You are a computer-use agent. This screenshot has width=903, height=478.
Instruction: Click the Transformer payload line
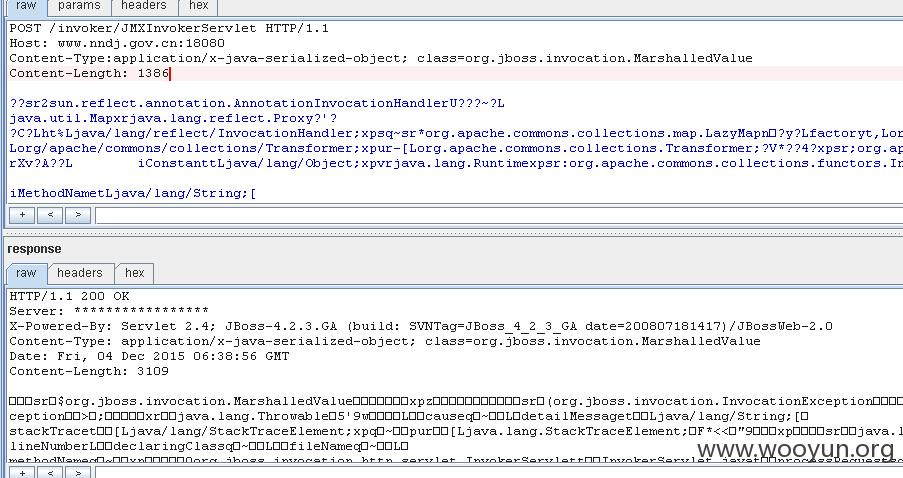tap(456, 148)
